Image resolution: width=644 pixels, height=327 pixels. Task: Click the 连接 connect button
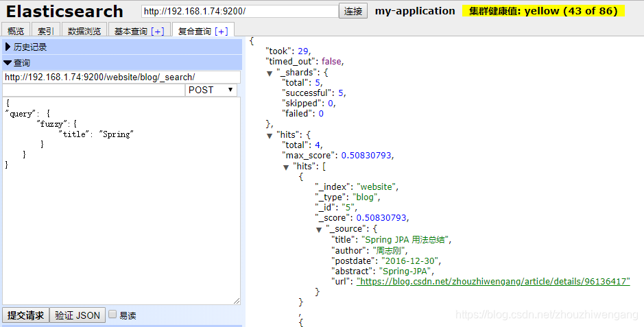coord(353,11)
